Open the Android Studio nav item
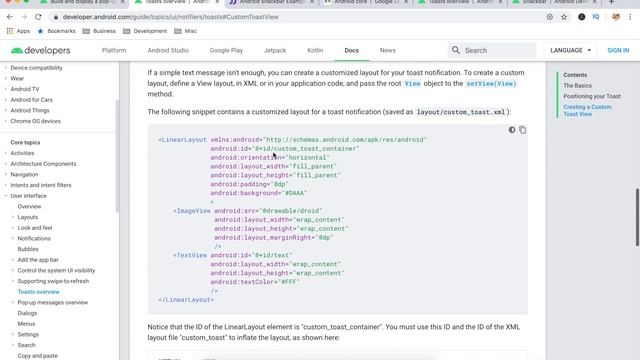 (168, 50)
